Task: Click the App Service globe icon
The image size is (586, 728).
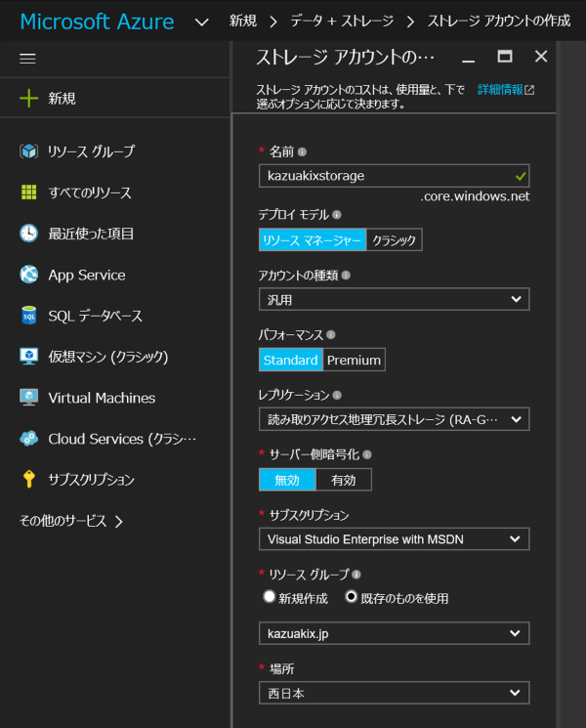Action: 28,274
